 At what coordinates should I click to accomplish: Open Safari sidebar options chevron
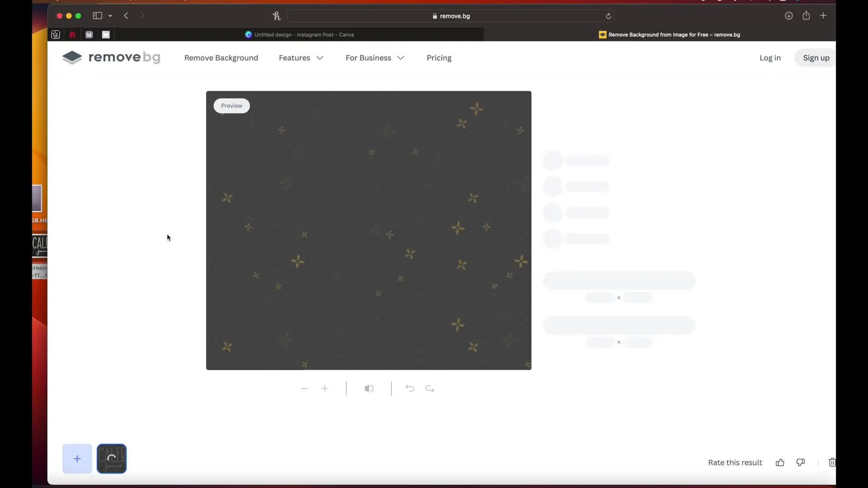(x=110, y=16)
